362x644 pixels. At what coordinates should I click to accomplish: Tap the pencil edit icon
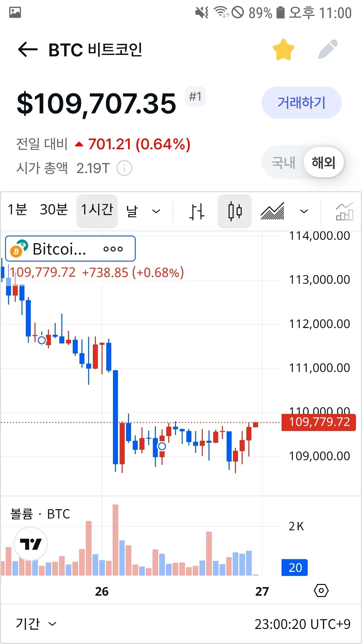328,50
